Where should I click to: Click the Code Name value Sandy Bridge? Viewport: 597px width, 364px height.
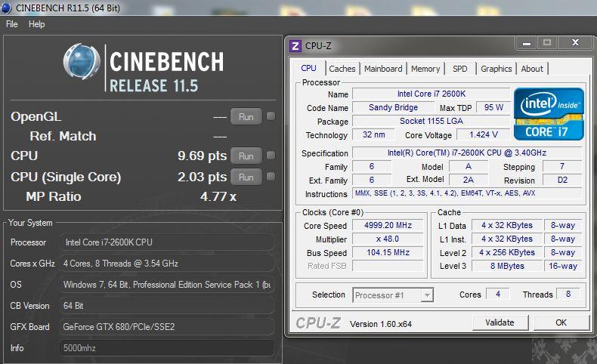[393, 107]
